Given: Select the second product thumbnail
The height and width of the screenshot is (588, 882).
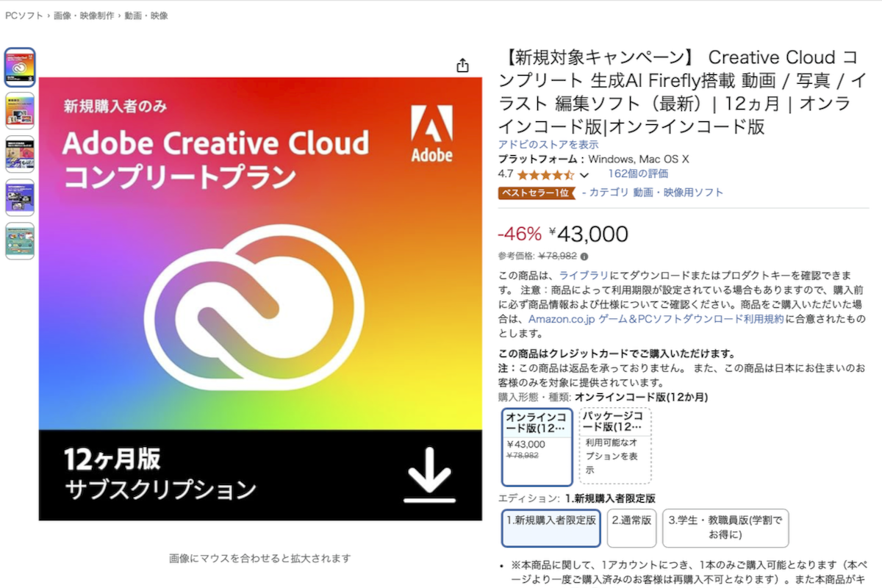Looking at the screenshot, I should coord(20,110).
